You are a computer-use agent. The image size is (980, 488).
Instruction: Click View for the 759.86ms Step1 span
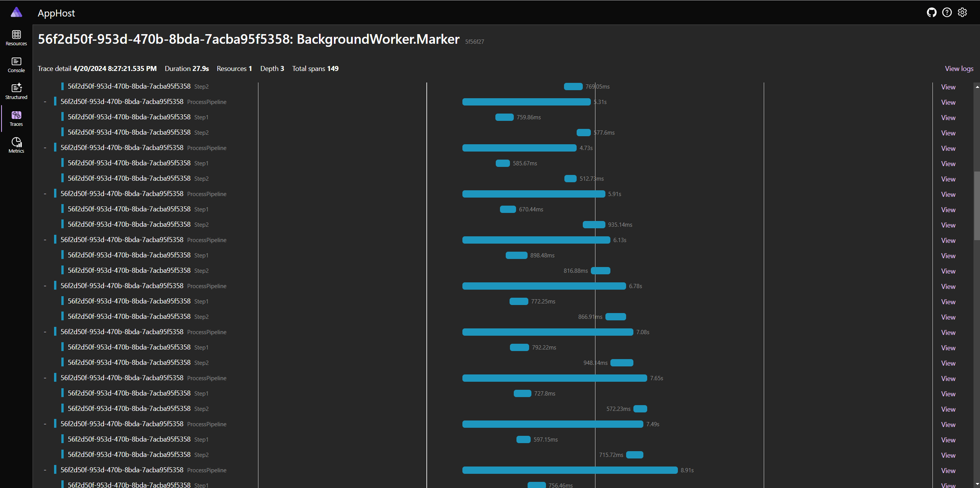[948, 118]
